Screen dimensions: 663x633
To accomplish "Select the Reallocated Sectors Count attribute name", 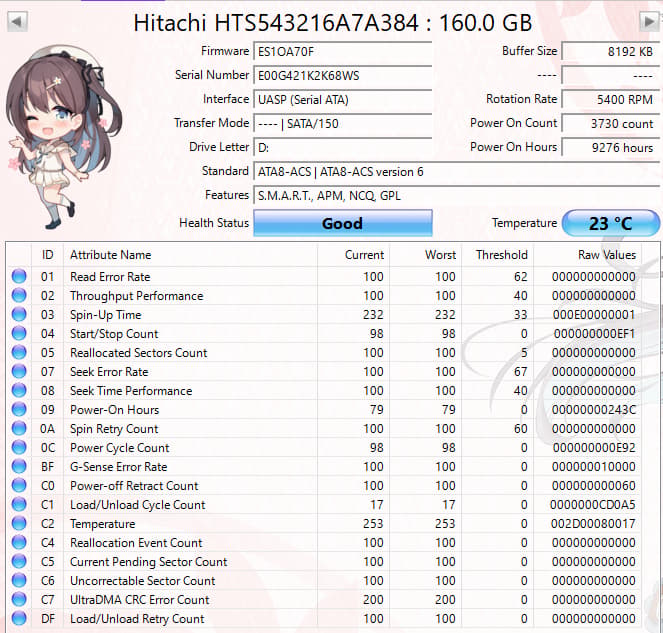I will pos(139,353).
